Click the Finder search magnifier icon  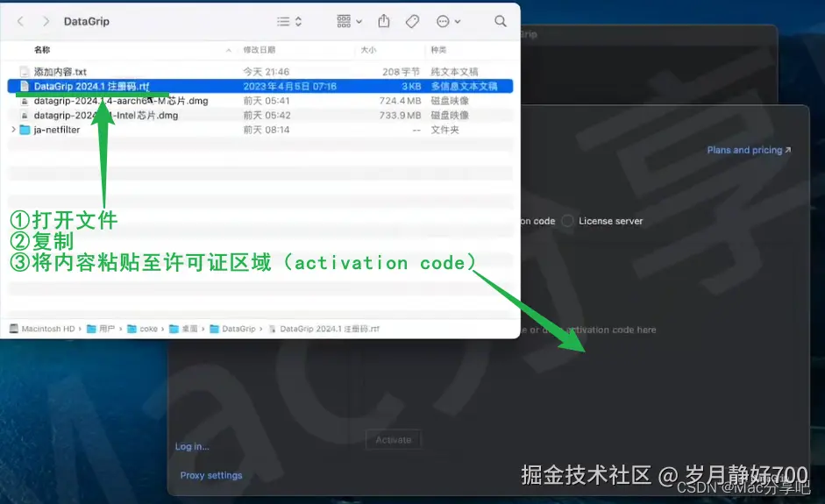click(501, 21)
